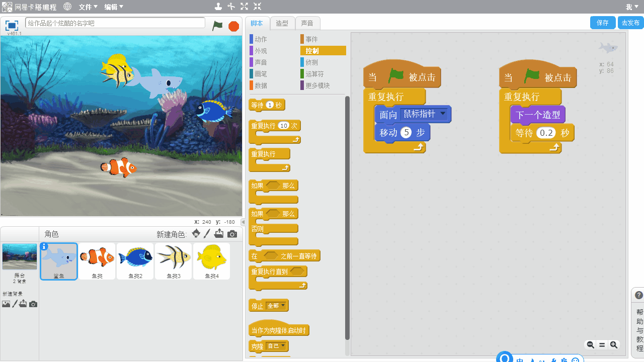
Task: Select the cut scissors tool
Action: tap(231, 7)
